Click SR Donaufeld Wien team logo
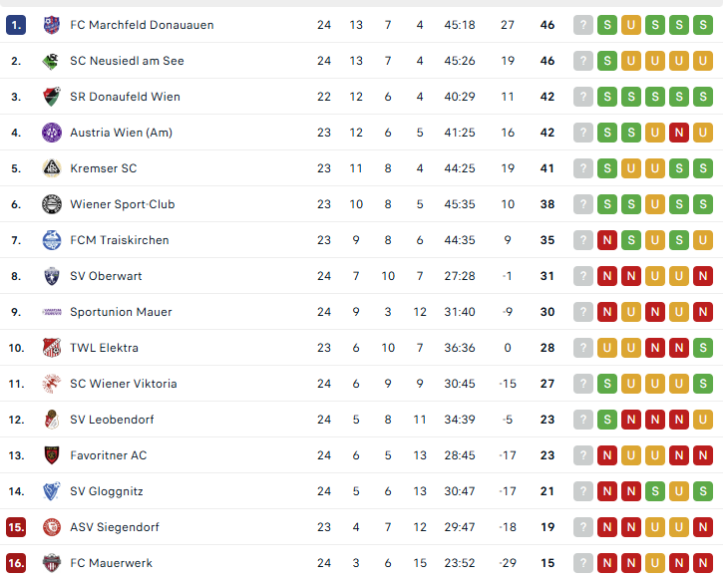728x578 pixels. tap(52, 97)
